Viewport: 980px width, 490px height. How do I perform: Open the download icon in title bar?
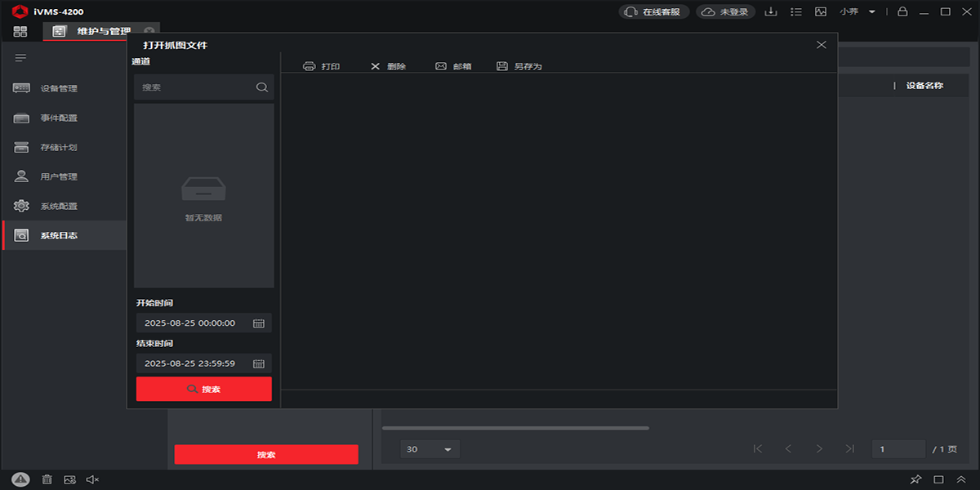pos(772,12)
